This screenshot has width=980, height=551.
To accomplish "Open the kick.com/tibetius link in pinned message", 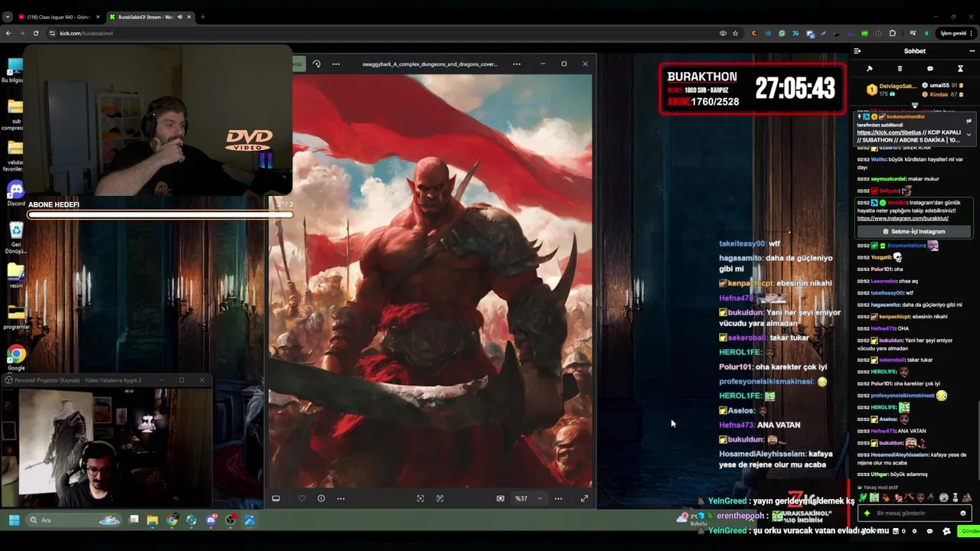I will (888, 132).
